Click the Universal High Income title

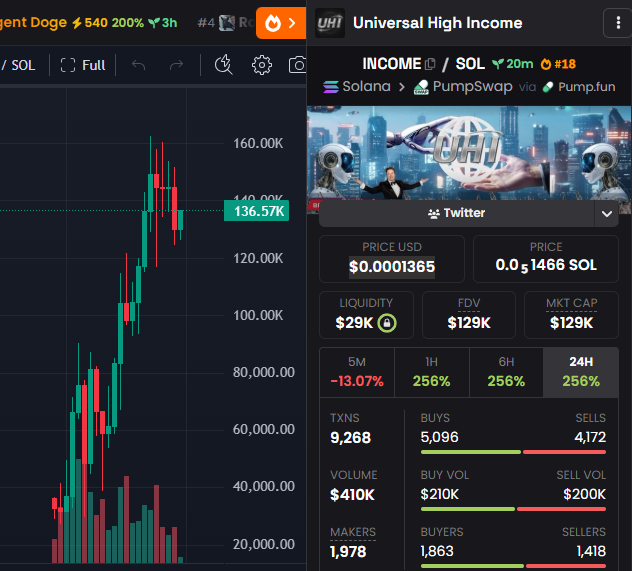(437, 23)
